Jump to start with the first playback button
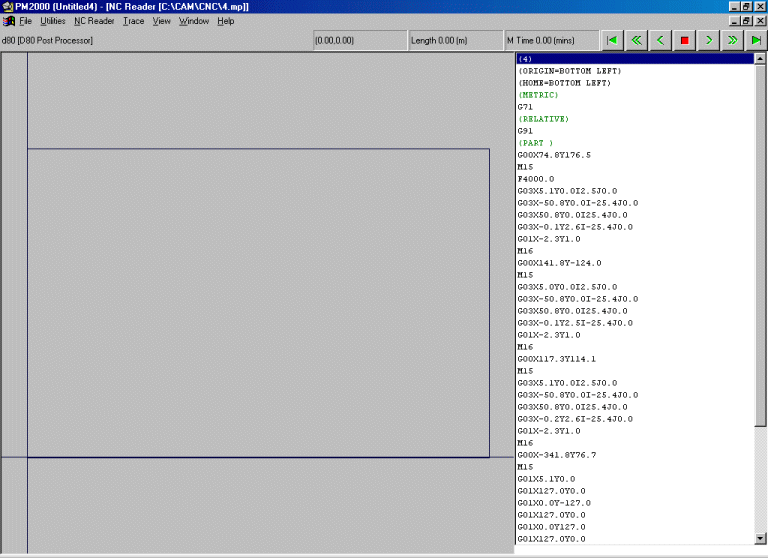The width and height of the screenshot is (768, 558). [x=612, y=41]
